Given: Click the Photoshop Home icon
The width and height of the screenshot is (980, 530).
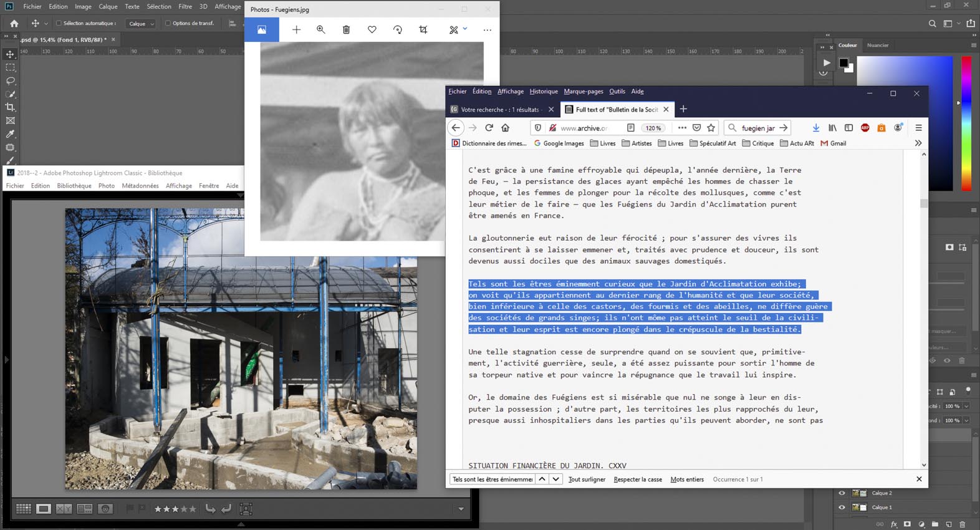Looking at the screenshot, I should pyautogui.click(x=14, y=24).
